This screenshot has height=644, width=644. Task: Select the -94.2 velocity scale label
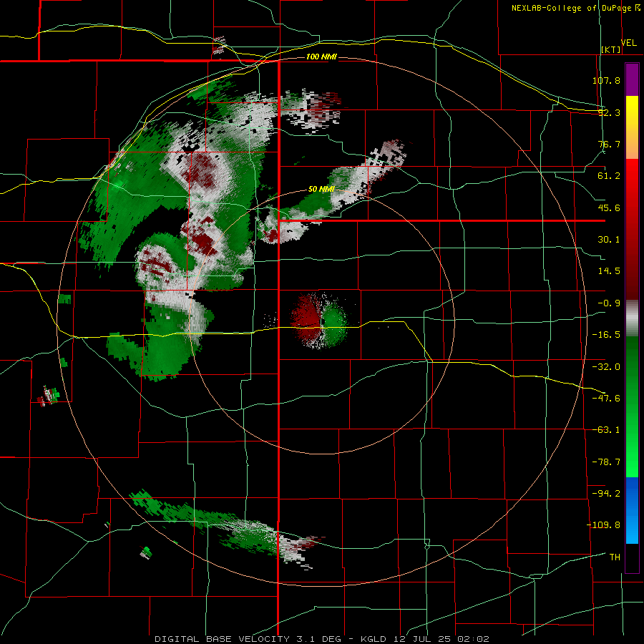tap(606, 493)
